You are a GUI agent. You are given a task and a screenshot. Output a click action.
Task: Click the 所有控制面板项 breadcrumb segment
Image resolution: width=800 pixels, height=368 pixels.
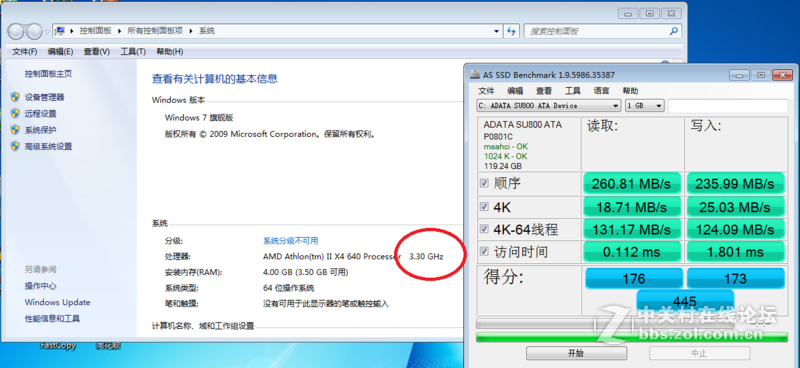[x=155, y=31]
